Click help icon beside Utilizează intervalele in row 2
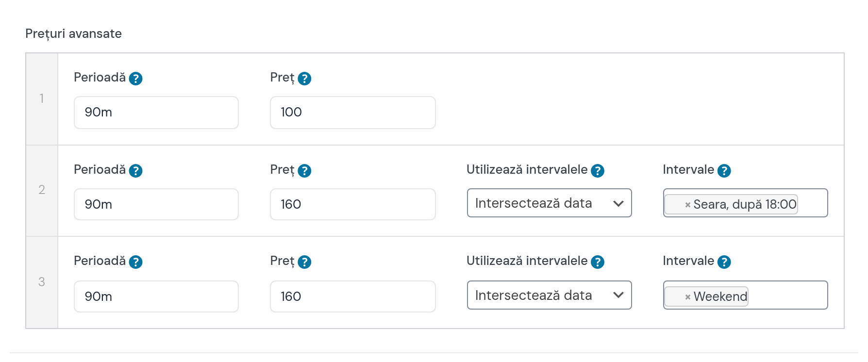This screenshot has width=868, height=362. pyautogui.click(x=598, y=171)
